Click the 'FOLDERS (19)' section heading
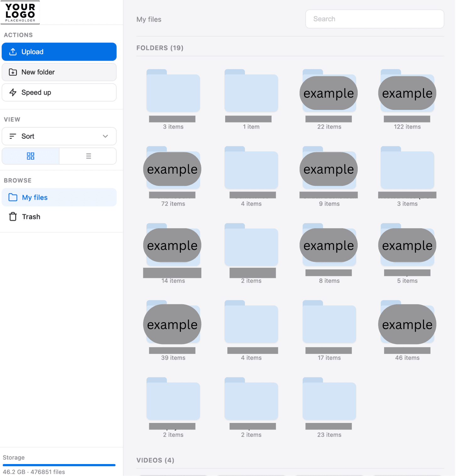The width and height of the screenshot is (456, 476). [160, 48]
